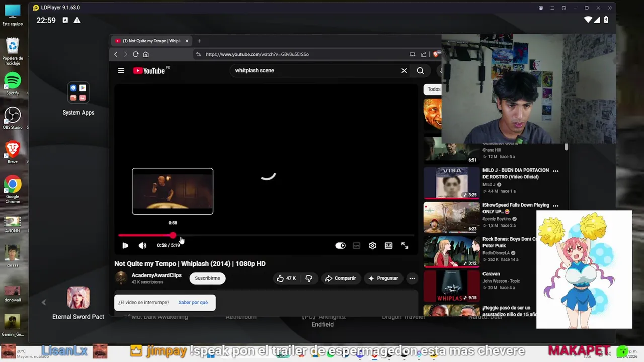This screenshot has width=644, height=362.
Task: Clear the YouTube search box text
Action: (404, 71)
